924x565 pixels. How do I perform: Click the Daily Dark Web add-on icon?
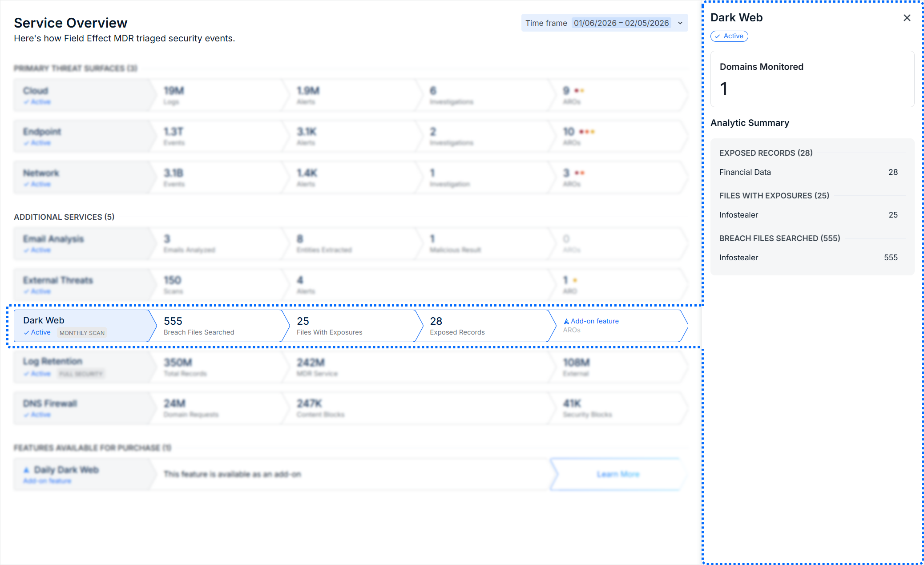tap(26, 470)
